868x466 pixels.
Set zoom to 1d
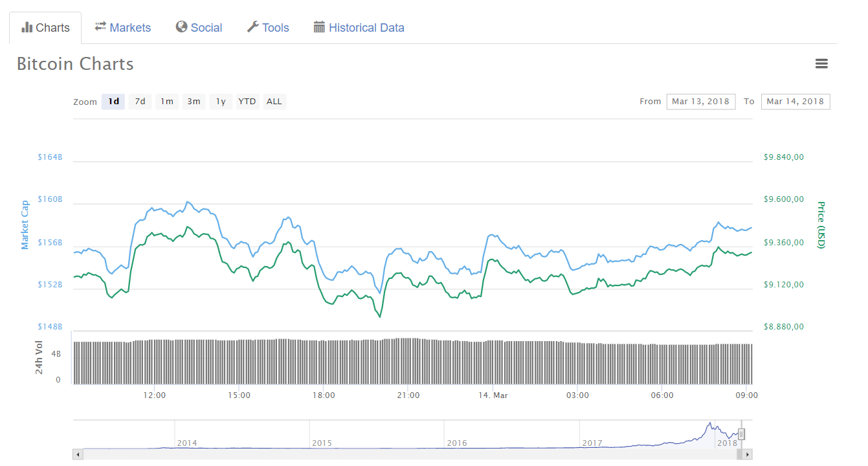point(113,102)
